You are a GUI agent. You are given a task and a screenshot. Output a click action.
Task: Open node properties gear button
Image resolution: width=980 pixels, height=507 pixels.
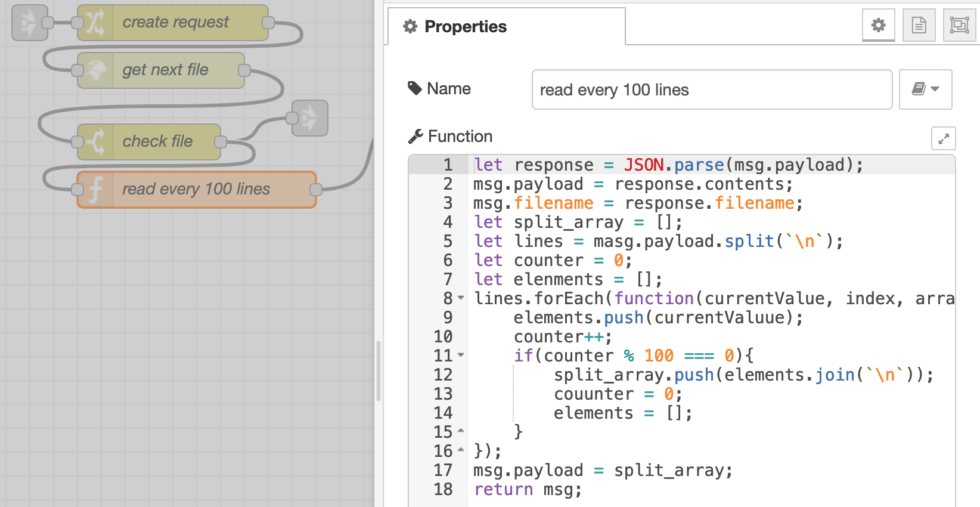pos(879,25)
